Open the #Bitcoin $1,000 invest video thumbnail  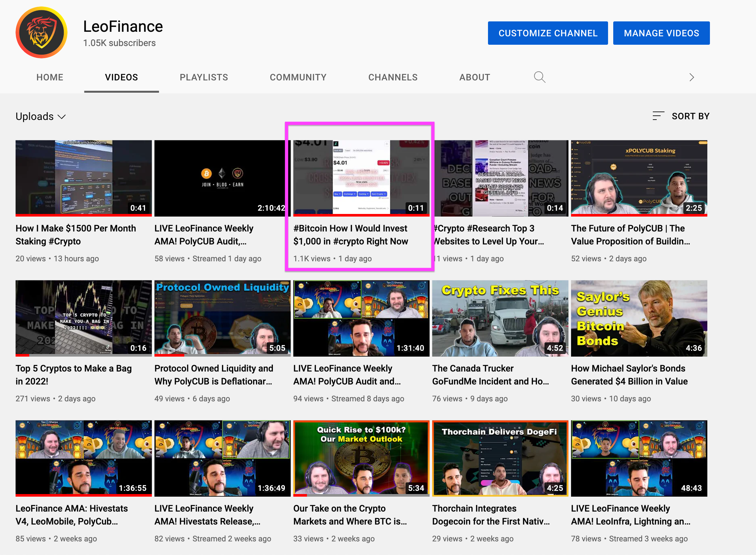coord(361,178)
